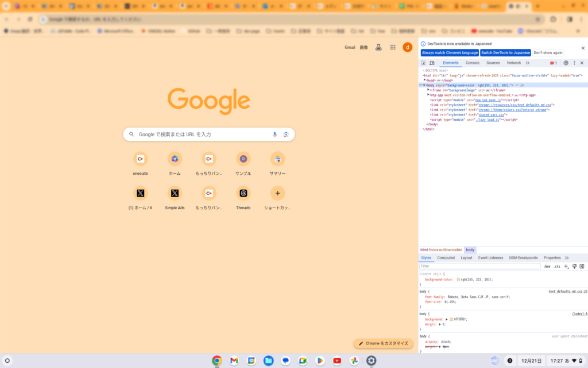Open the Search Labs flask icon
Viewport: 588px width, 368px height.
[378, 47]
